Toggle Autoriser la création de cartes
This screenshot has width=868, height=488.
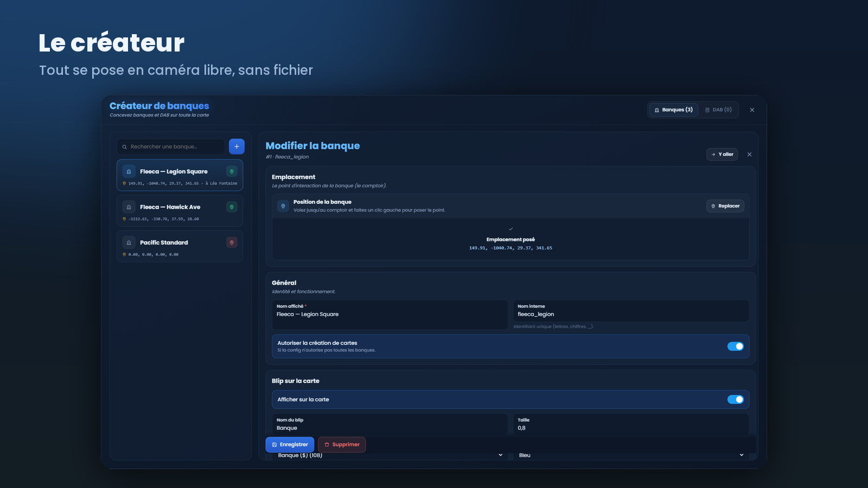tap(736, 346)
